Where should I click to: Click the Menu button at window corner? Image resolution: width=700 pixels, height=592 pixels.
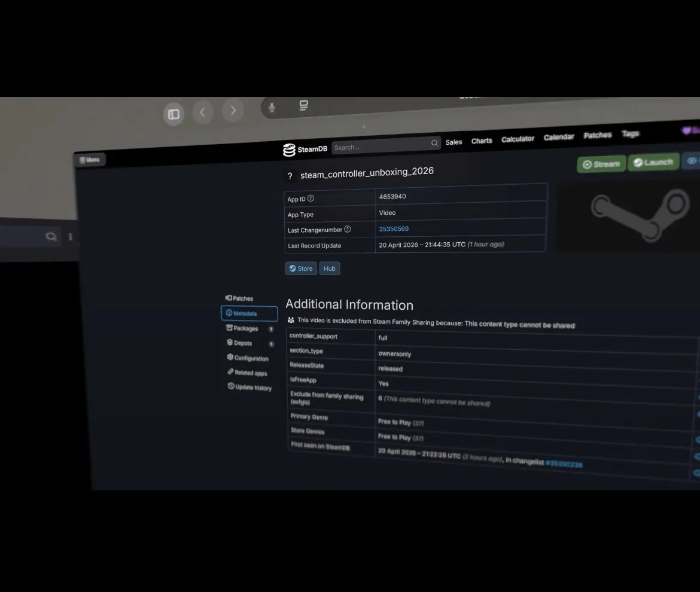pyautogui.click(x=90, y=160)
